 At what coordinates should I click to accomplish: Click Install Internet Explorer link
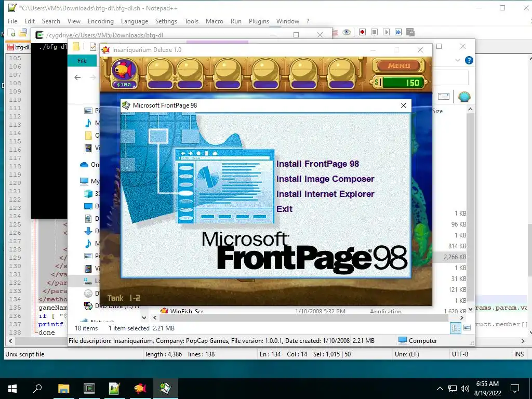pyautogui.click(x=325, y=194)
